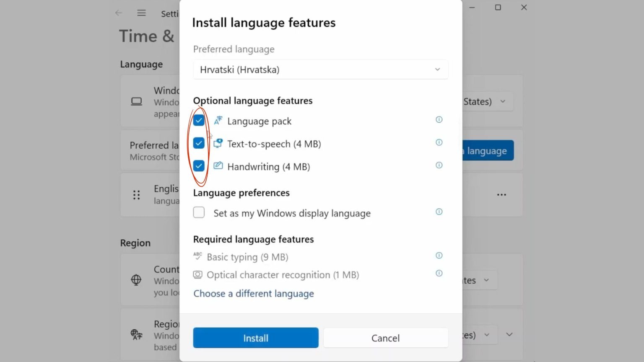Enable Set as my Windows display language
The width and height of the screenshot is (644, 362).
pos(199,212)
